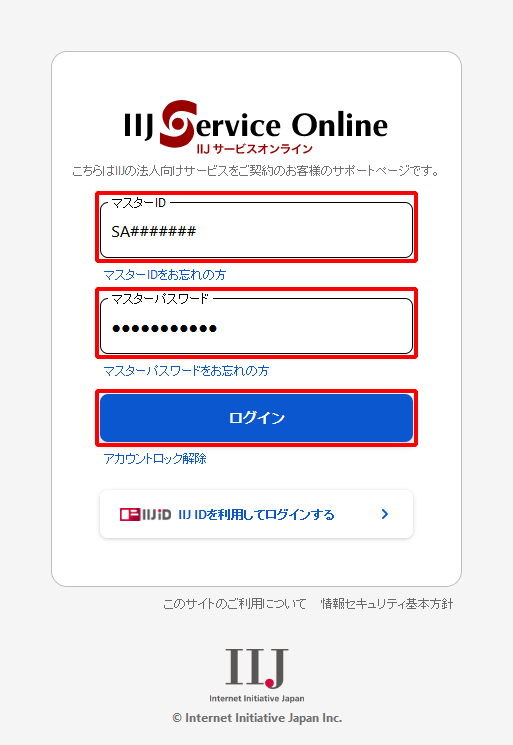Click the IIJiD wordmark text
The image size is (513, 745).
[156, 515]
